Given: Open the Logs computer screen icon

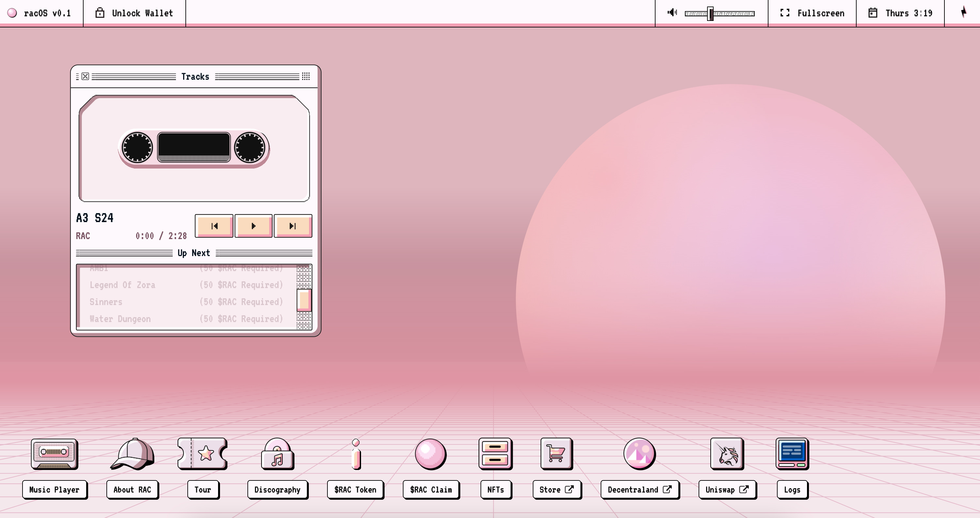Looking at the screenshot, I should (792, 454).
